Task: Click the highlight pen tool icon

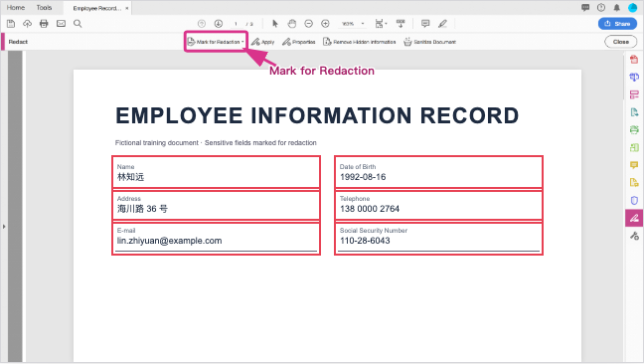Action: tap(442, 24)
